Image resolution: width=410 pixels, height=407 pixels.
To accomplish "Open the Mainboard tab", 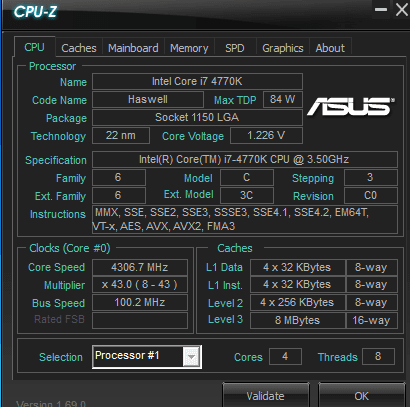I will click(x=133, y=48).
